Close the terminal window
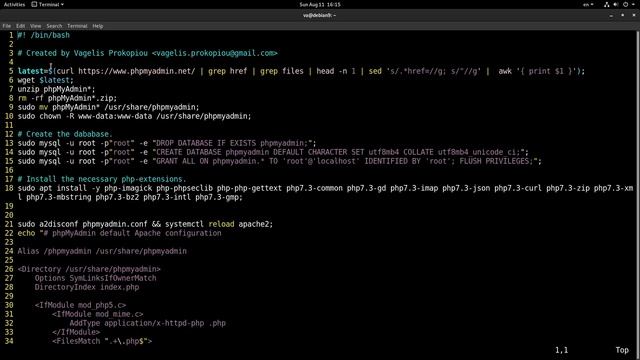640x360 pixels. click(x=634, y=16)
